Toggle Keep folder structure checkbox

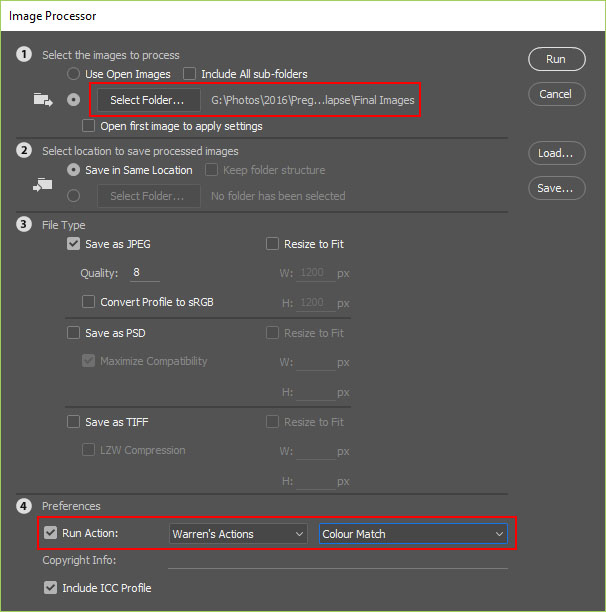point(211,170)
